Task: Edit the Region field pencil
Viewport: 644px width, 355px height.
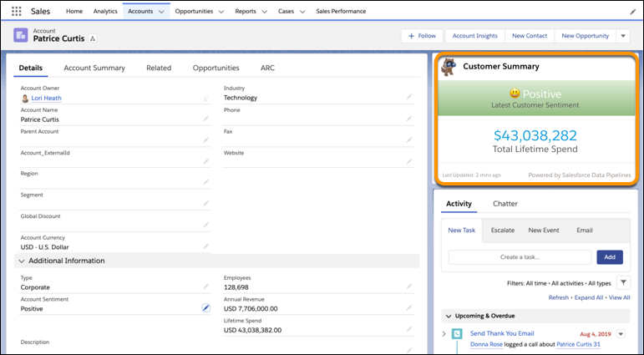Action: [x=205, y=182]
